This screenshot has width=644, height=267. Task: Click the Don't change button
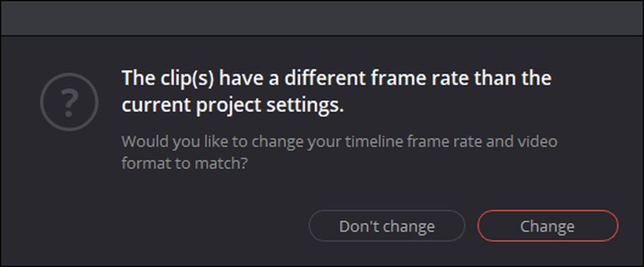pos(386,226)
